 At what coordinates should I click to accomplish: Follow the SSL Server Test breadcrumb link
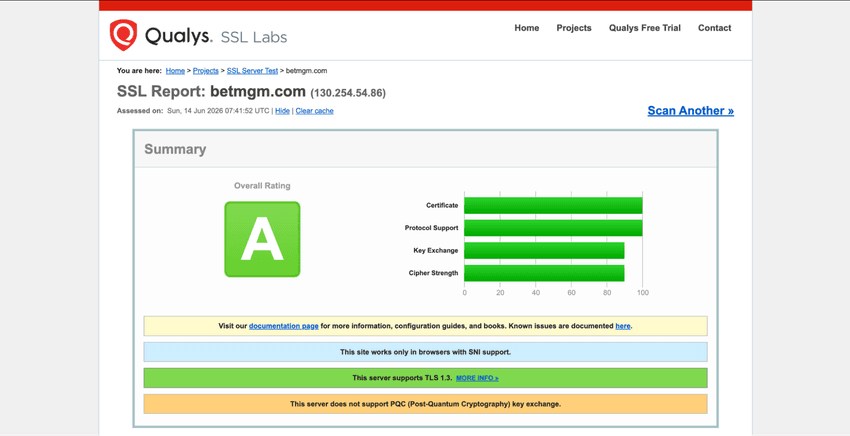[252, 70]
